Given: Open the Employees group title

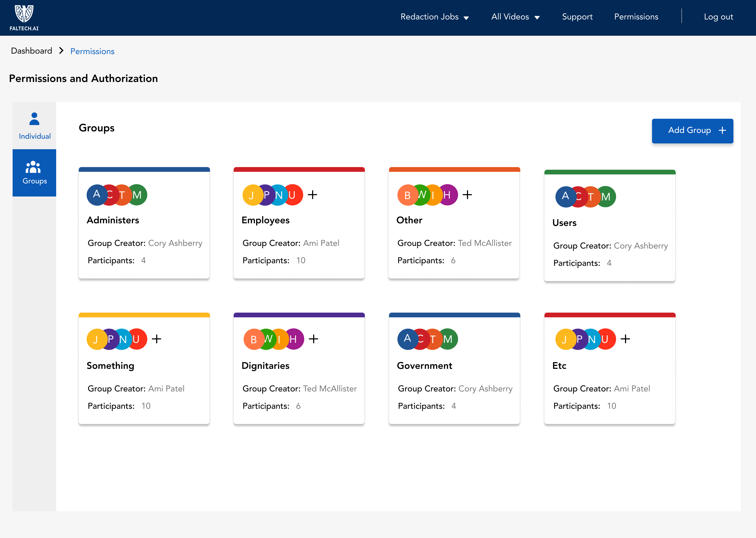Looking at the screenshot, I should click(x=265, y=220).
